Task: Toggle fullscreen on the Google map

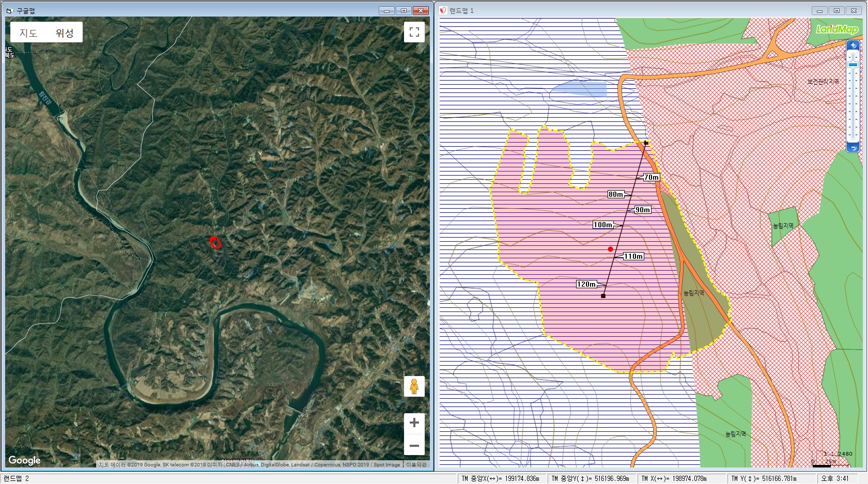Action: click(414, 32)
